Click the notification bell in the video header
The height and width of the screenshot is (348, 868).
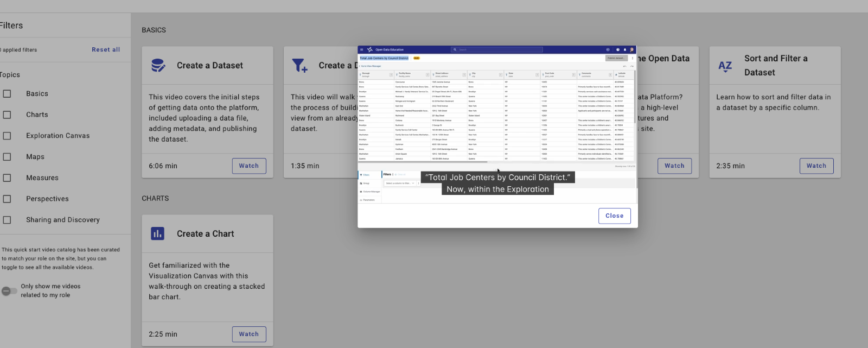(x=625, y=49)
